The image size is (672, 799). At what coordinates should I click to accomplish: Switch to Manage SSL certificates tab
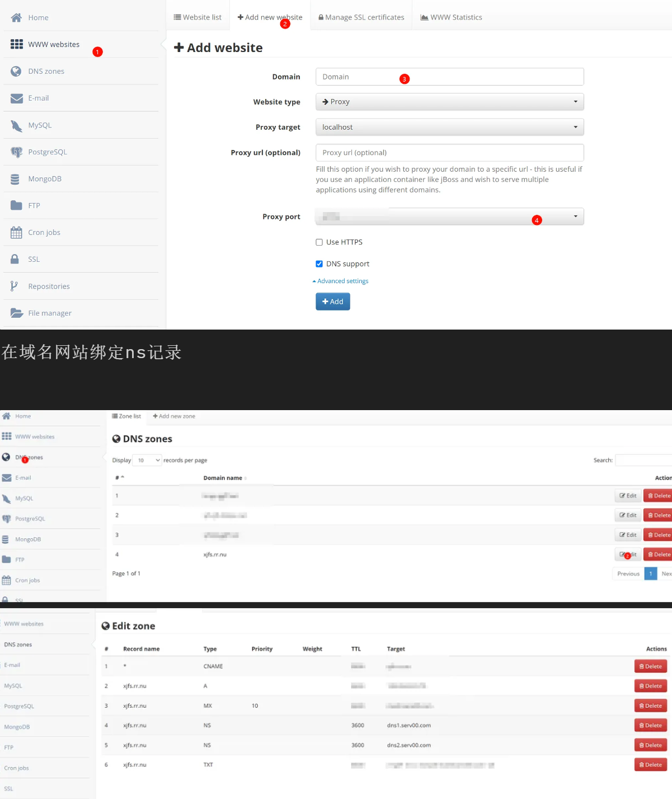(361, 17)
